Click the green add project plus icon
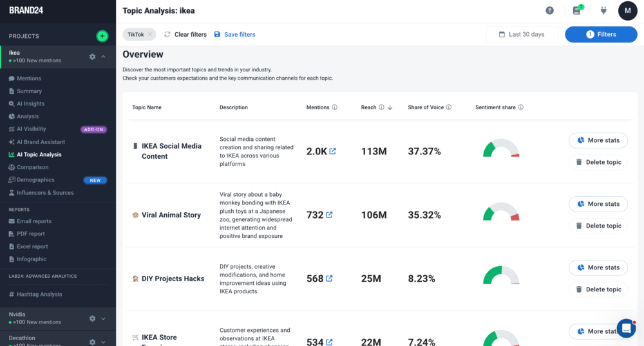644x346 pixels. click(102, 36)
